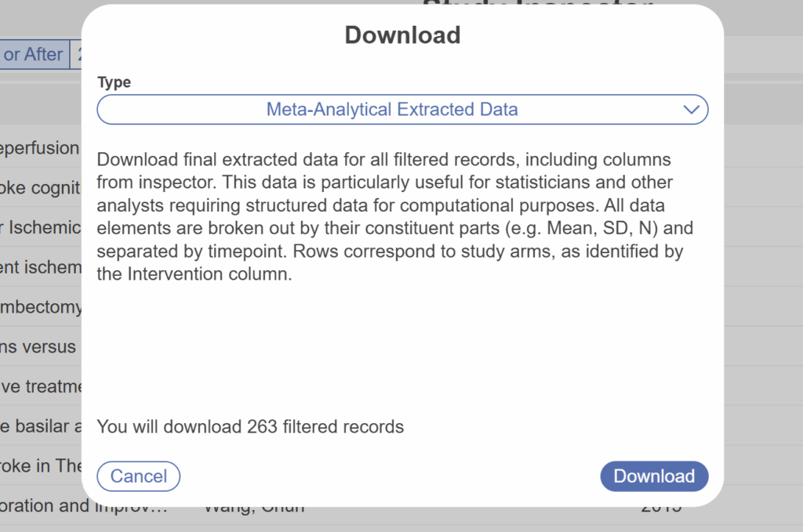The image size is (803, 532).
Task: Open the Type dropdown for download format
Action: click(392, 110)
